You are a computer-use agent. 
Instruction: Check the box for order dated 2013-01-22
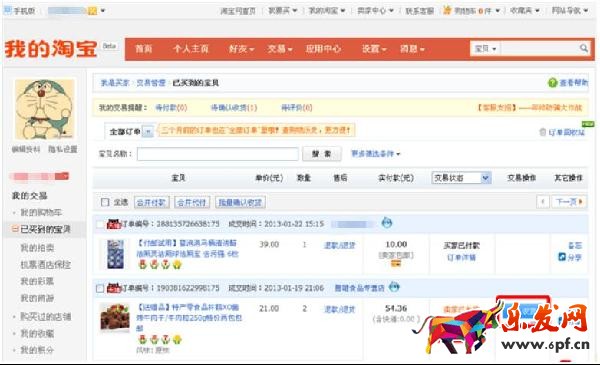pos(100,224)
